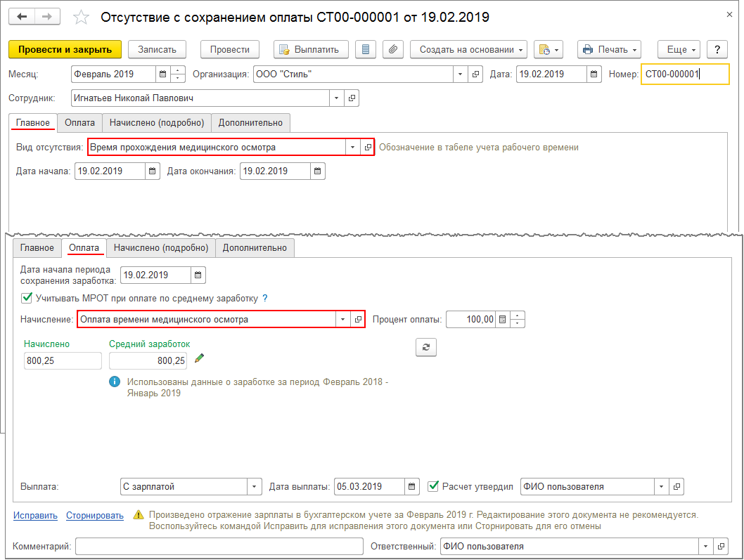The height and width of the screenshot is (560, 744).
Task: Open calendar picker for Дата field
Action: [594, 74]
